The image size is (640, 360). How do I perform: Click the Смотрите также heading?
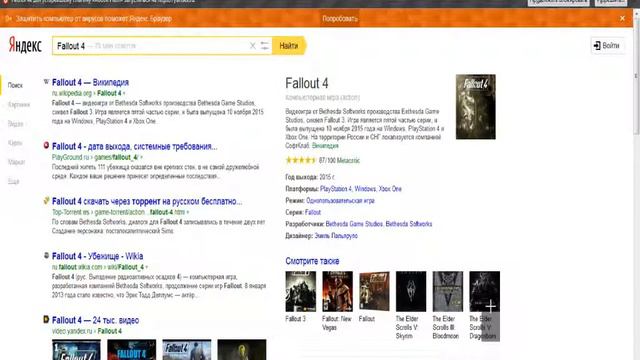pyautogui.click(x=312, y=261)
